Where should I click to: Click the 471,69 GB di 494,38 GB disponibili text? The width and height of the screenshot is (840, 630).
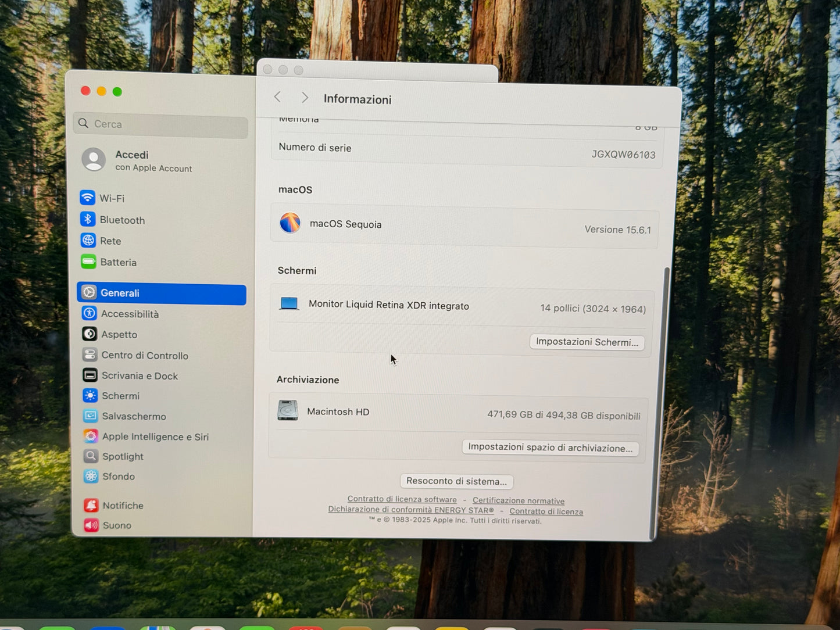click(563, 415)
